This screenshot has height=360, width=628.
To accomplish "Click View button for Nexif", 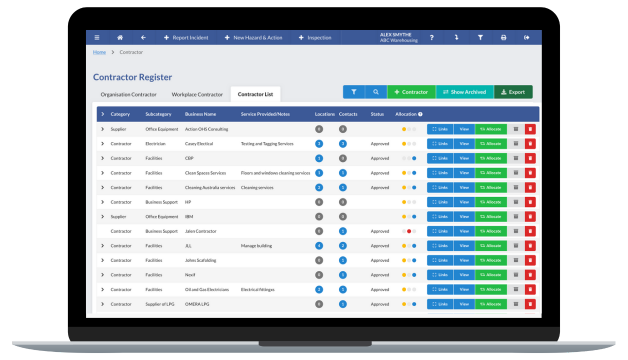I will (464, 275).
